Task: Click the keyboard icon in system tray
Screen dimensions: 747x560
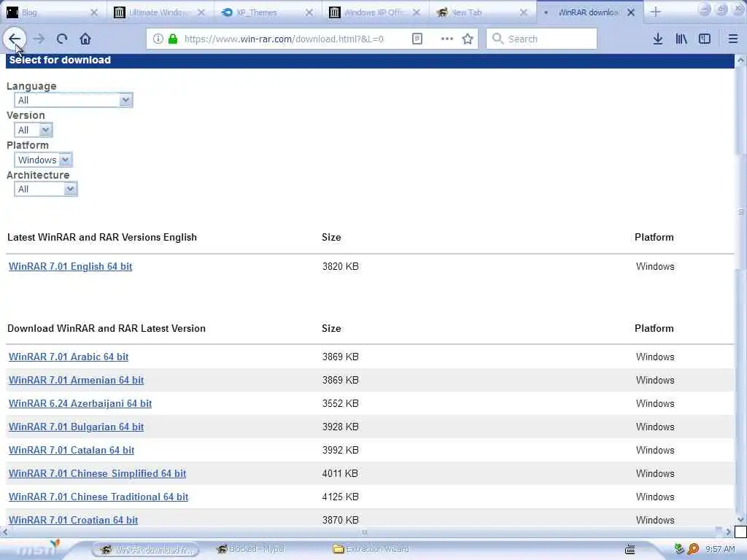Action: [630, 549]
